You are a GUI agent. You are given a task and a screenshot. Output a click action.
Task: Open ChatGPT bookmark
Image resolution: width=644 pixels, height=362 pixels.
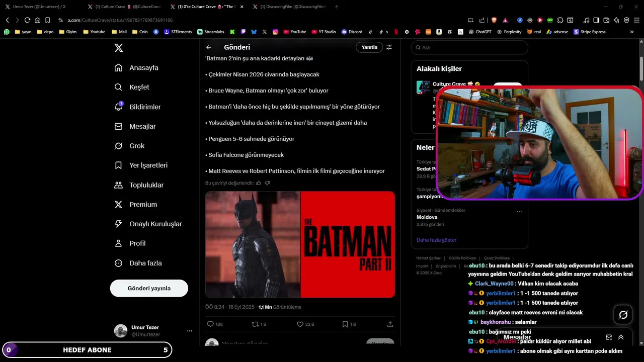(x=480, y=32)
